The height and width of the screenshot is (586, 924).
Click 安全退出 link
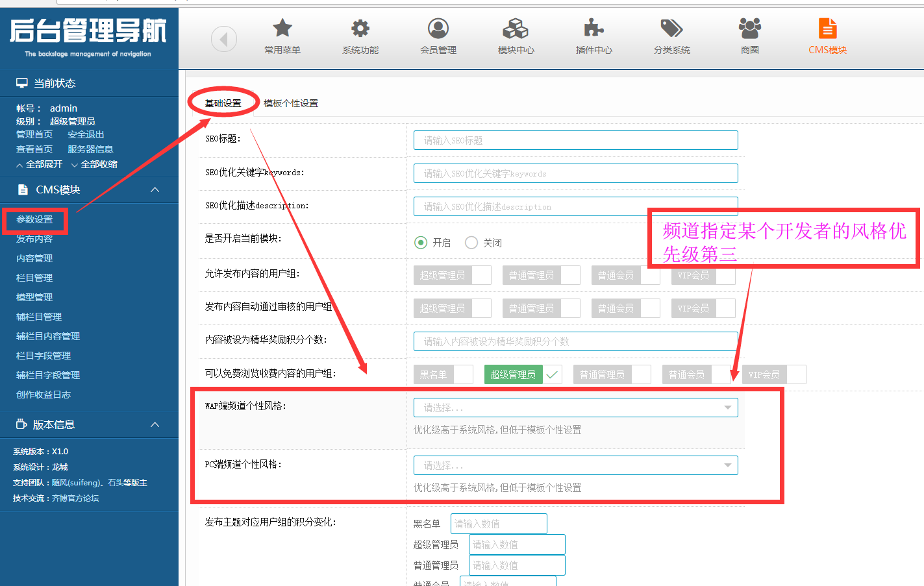click(x=86, y=134)
